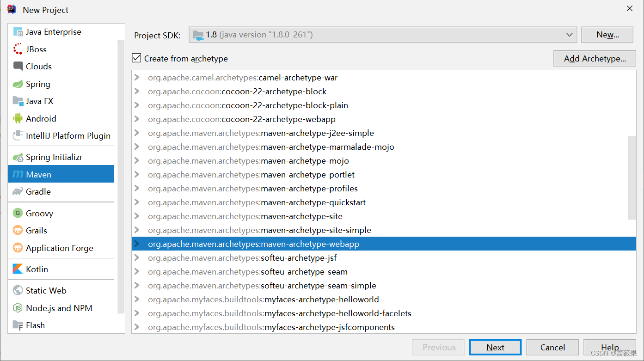Screen dimensions: 644x361
Task: Select Kotlin project type label
Action: pos(37,269)
